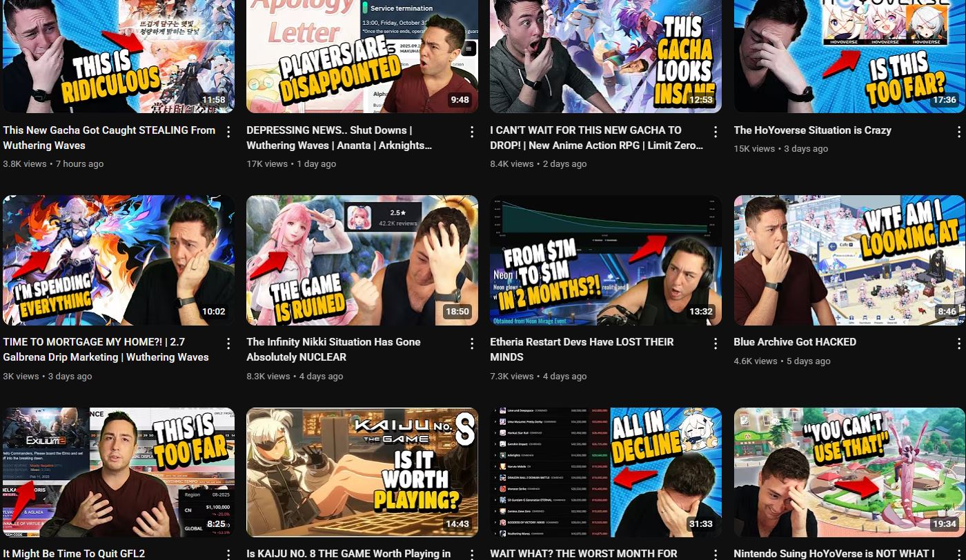
Task: Watch the 'IS THIS TOO FAR?' thumbnail video
Action: pyautogui.click(x=849, y=56)
